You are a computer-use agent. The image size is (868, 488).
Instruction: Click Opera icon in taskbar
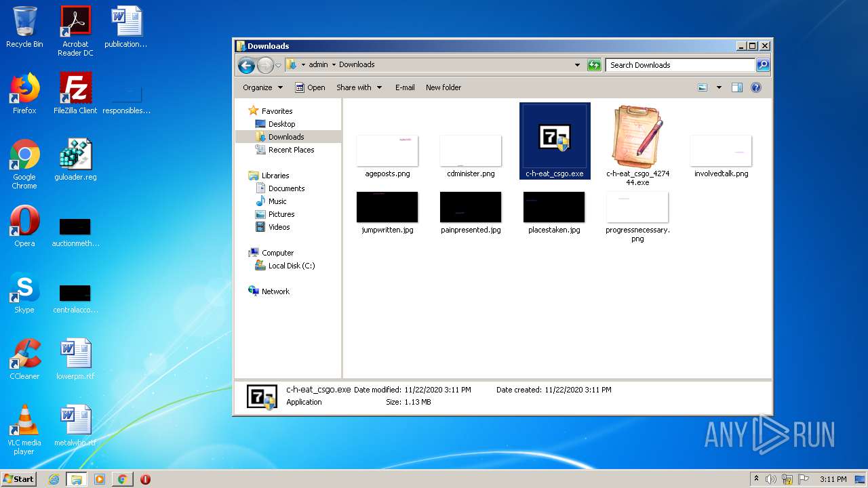point(145,479)
